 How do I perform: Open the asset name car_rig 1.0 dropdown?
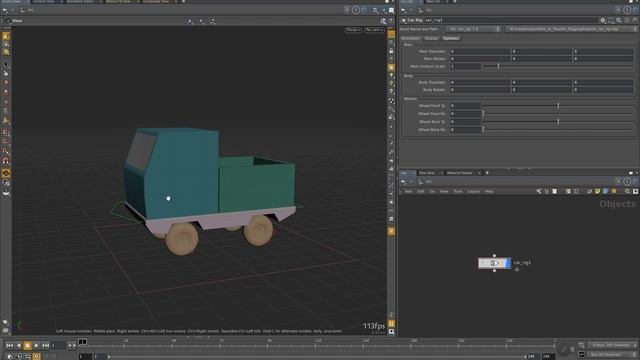point(473,29)
